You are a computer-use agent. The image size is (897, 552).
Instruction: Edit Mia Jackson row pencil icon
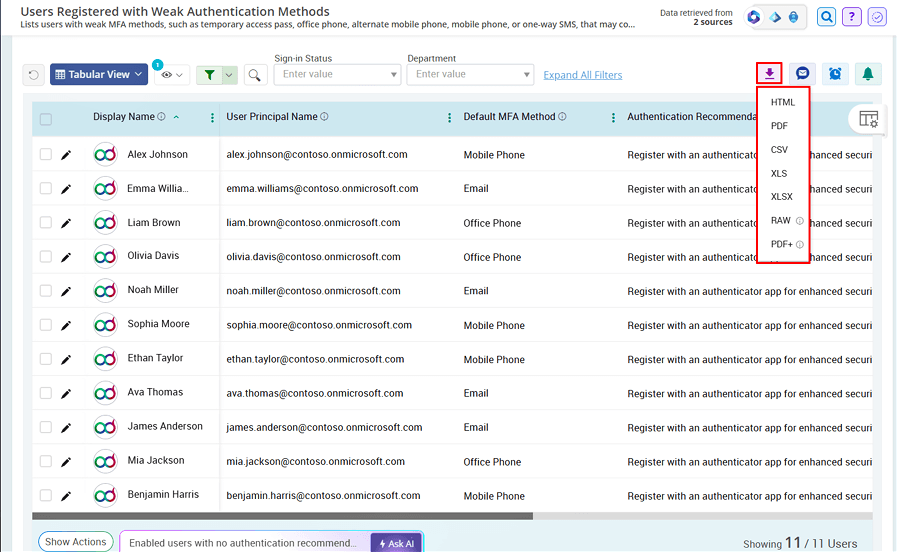point(66,462)
